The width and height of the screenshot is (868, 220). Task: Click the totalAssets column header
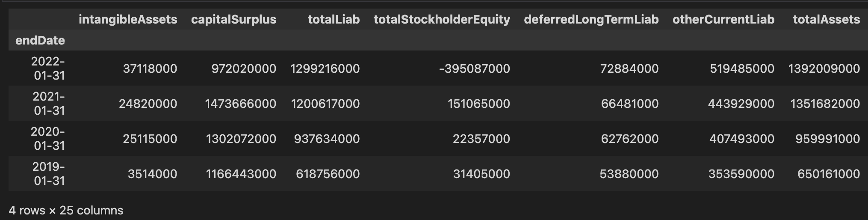(x=826, y=19)
